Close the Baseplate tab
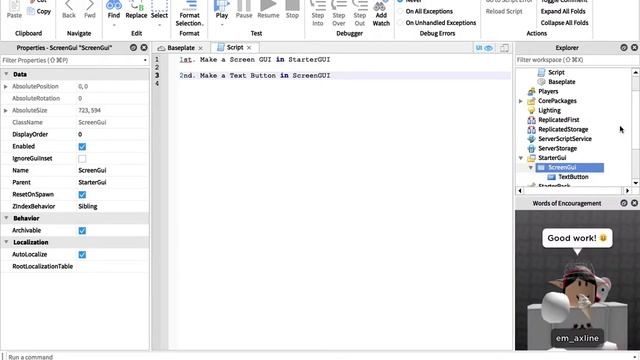Screen dimensions: 640x360 coord(200,48)
